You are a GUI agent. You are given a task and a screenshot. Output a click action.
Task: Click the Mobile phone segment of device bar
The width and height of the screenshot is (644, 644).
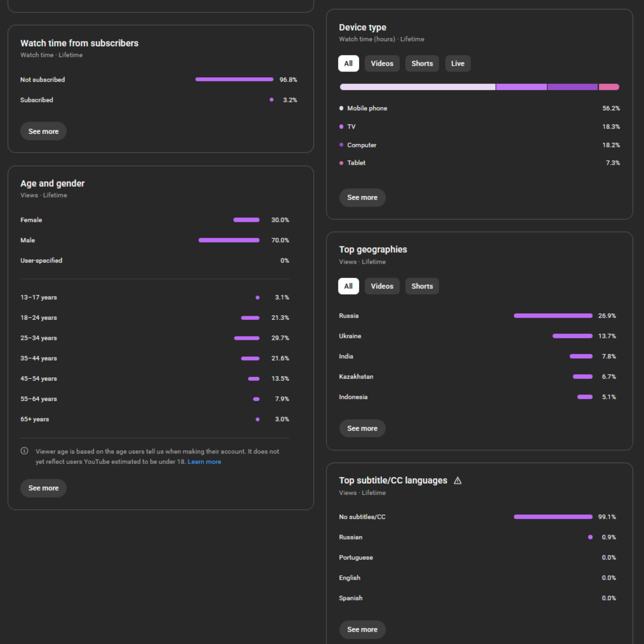pyautogui.click(x=418, y=87)
